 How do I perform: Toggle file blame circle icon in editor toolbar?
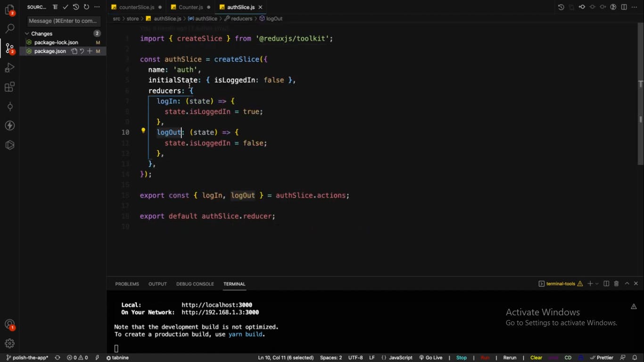point(613,7)
